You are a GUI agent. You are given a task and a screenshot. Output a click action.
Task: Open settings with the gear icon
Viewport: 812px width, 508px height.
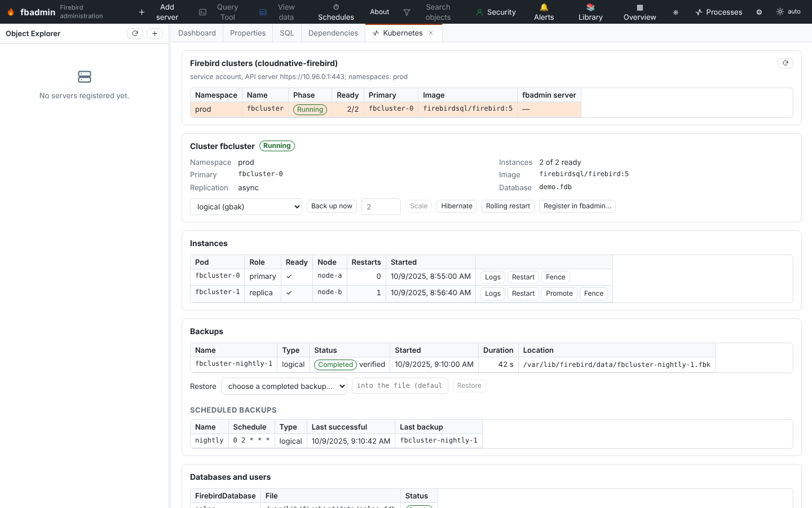pyautogui.click(x=759, y=12)
